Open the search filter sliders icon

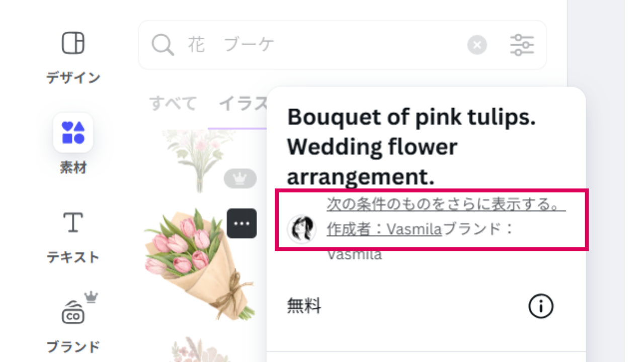click(x=522, y=45)
